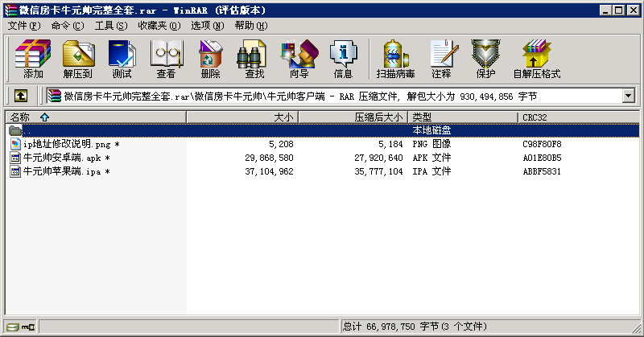Click the 自解压格式 (SFX) icon

(536, 60)
